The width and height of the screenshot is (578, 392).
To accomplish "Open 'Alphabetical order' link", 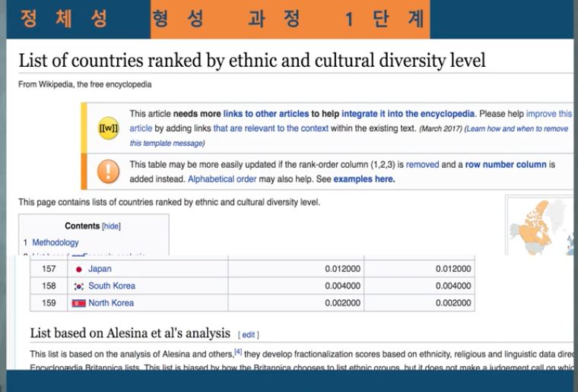I will (222, 179).
